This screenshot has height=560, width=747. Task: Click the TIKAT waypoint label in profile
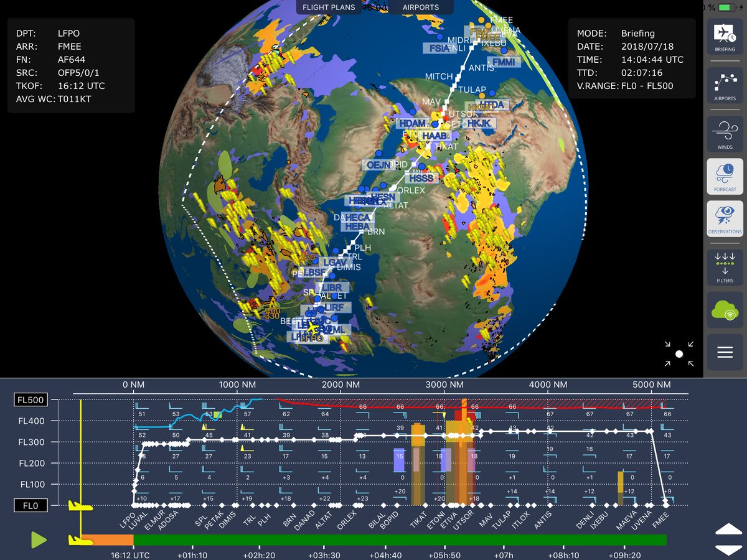(x=418, y=520)
